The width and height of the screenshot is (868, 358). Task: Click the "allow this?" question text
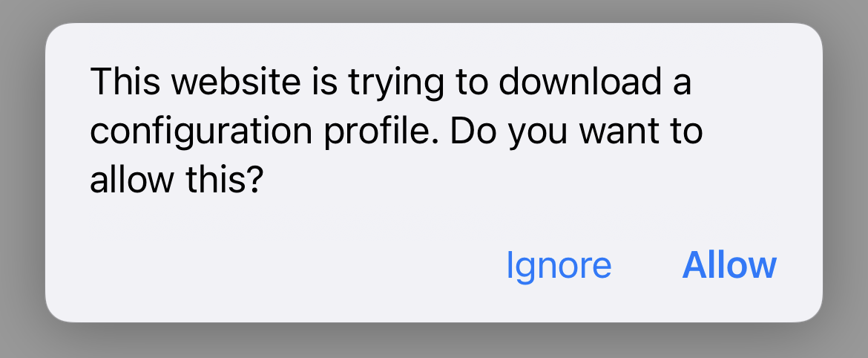[x=176, y=180]
